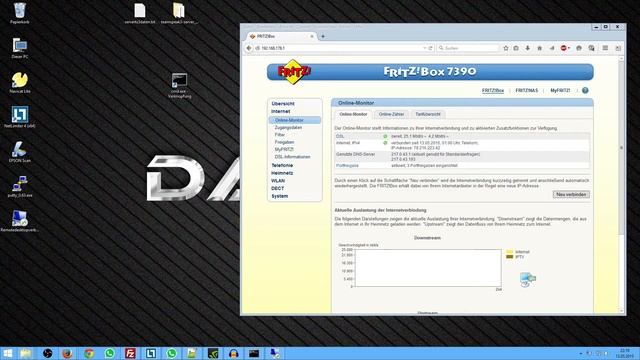
Task: Expand the Adblock icon dropdown arrow
Action: [x=569, y=48]
